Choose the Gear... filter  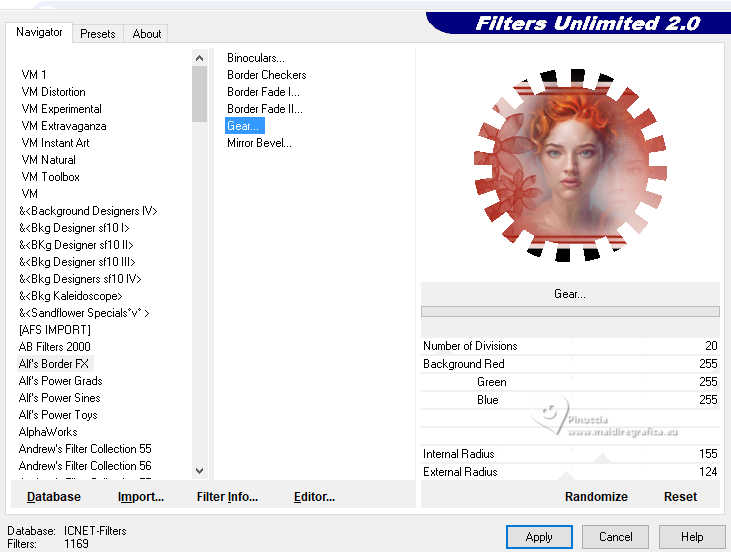245,126
